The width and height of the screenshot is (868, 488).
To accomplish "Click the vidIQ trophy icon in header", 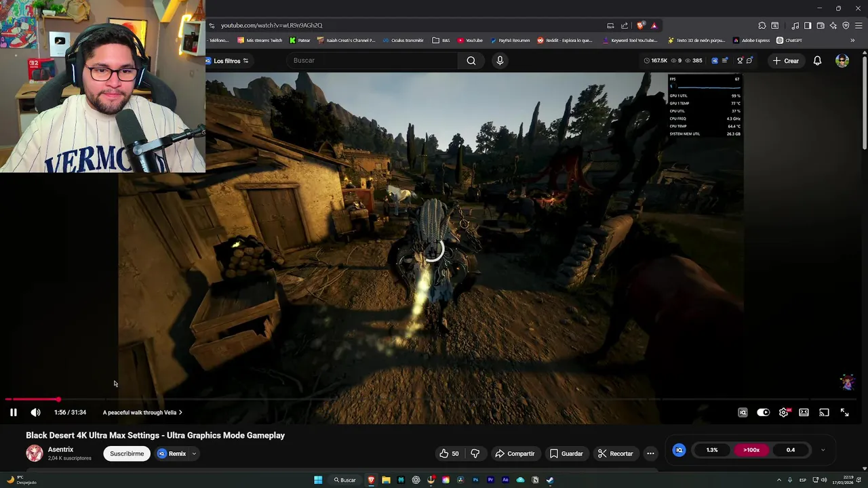I will coord(740,60).
